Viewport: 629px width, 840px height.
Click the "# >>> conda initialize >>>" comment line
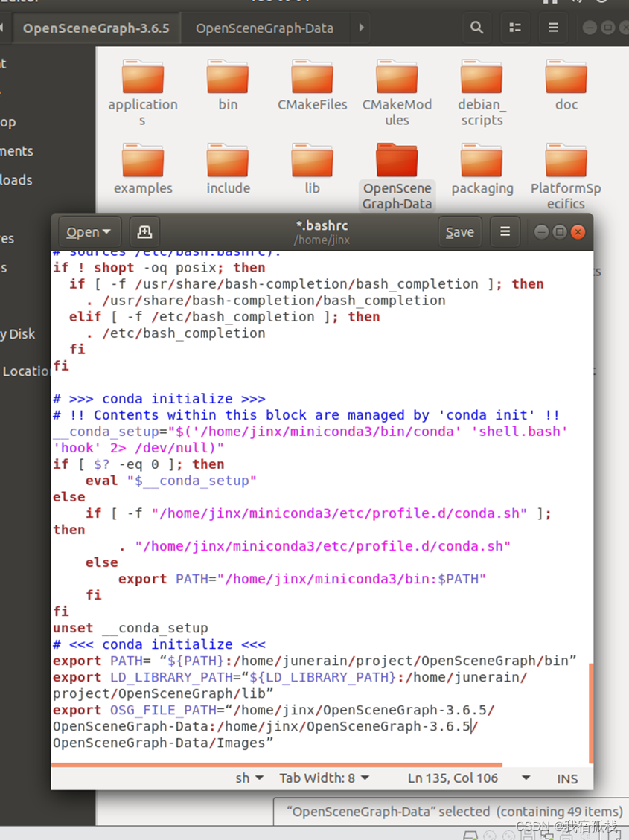(x=159, y=399)
